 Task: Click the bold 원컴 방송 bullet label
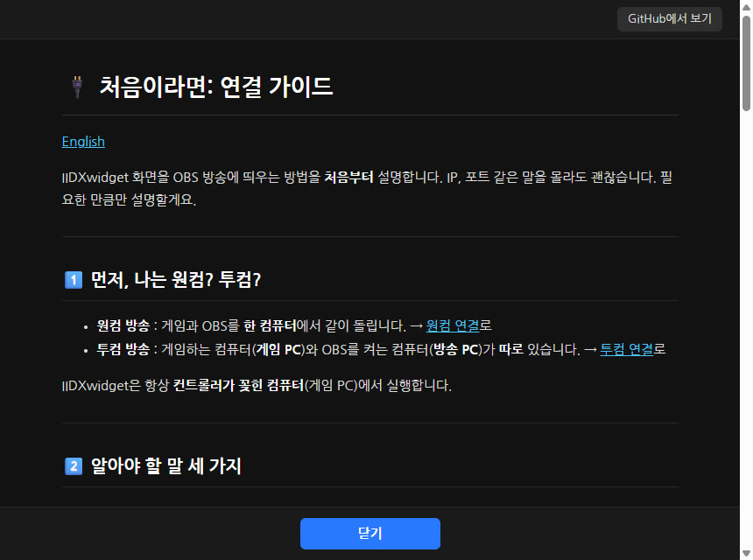click(123, 325)
